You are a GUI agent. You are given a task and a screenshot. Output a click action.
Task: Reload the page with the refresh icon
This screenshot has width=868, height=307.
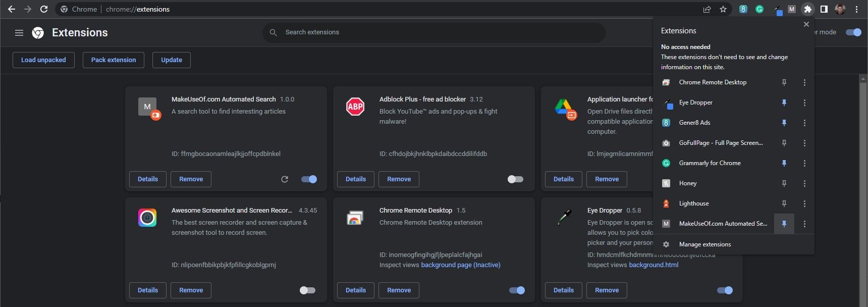[44, 9]
